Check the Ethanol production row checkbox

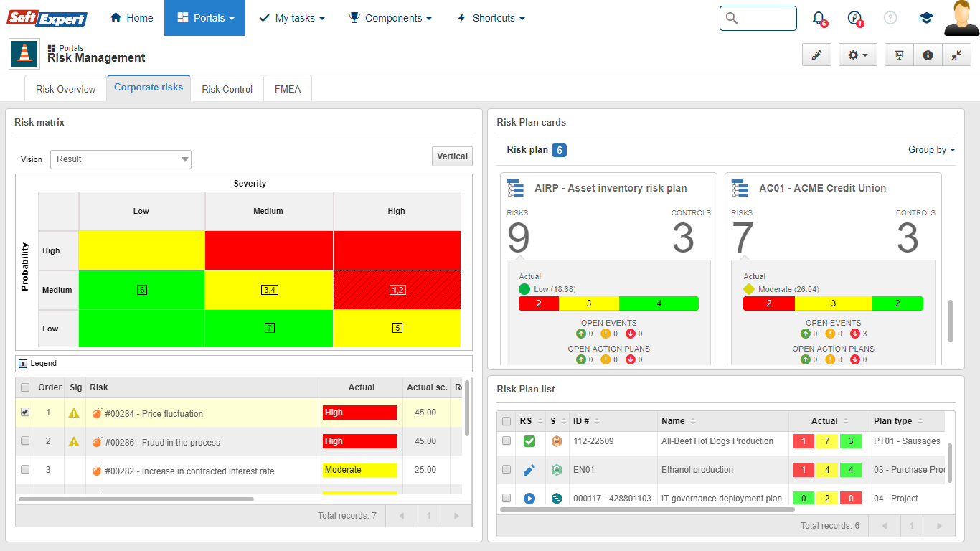click(x=507, y=469)
